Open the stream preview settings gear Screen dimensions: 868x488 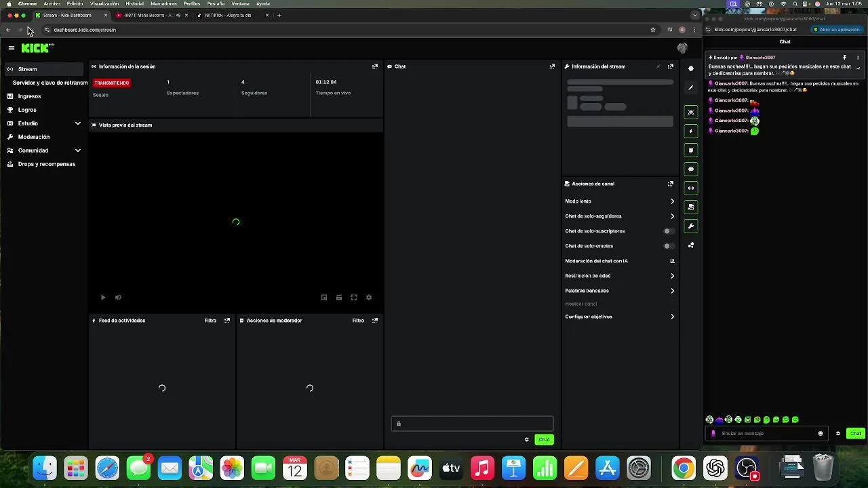pos(369,298)
